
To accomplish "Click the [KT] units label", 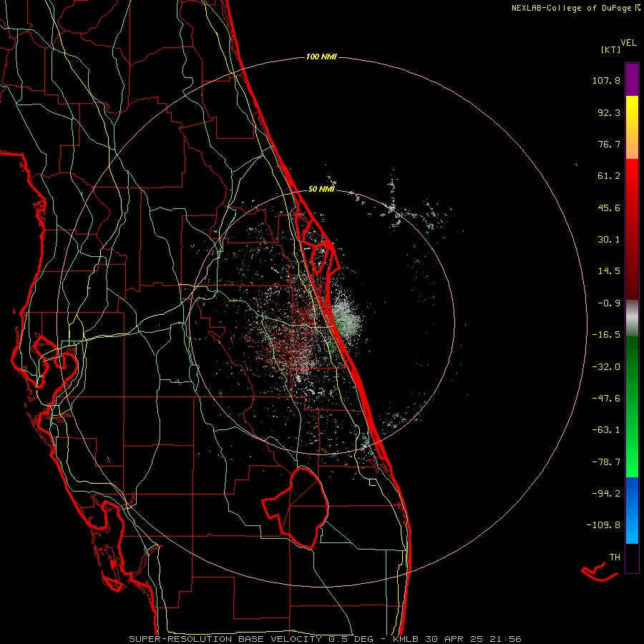I will tap(610, 49).
